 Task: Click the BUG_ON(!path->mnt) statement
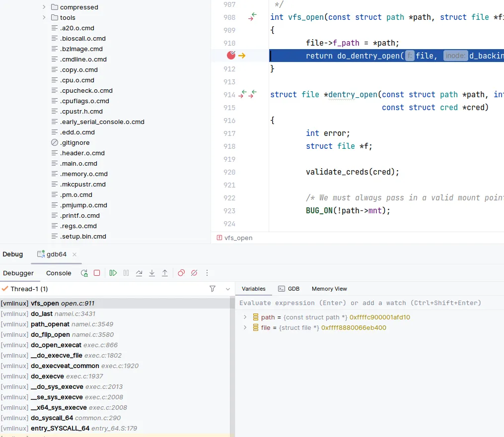pos(348,211)
